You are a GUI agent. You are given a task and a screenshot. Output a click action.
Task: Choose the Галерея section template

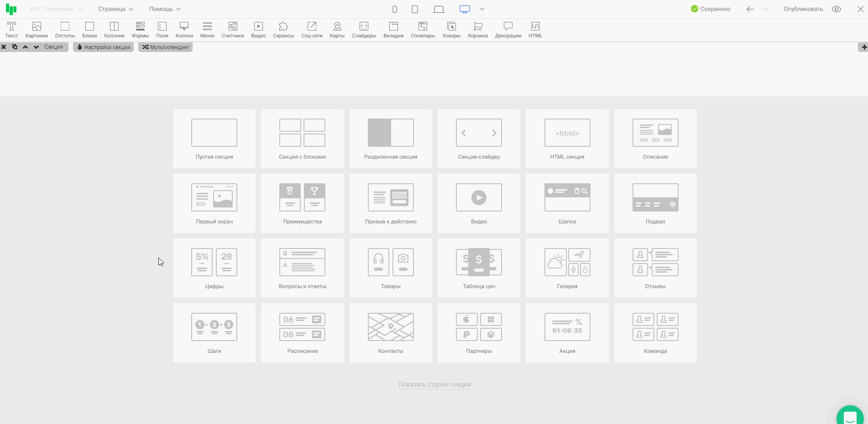coord(567,268)
